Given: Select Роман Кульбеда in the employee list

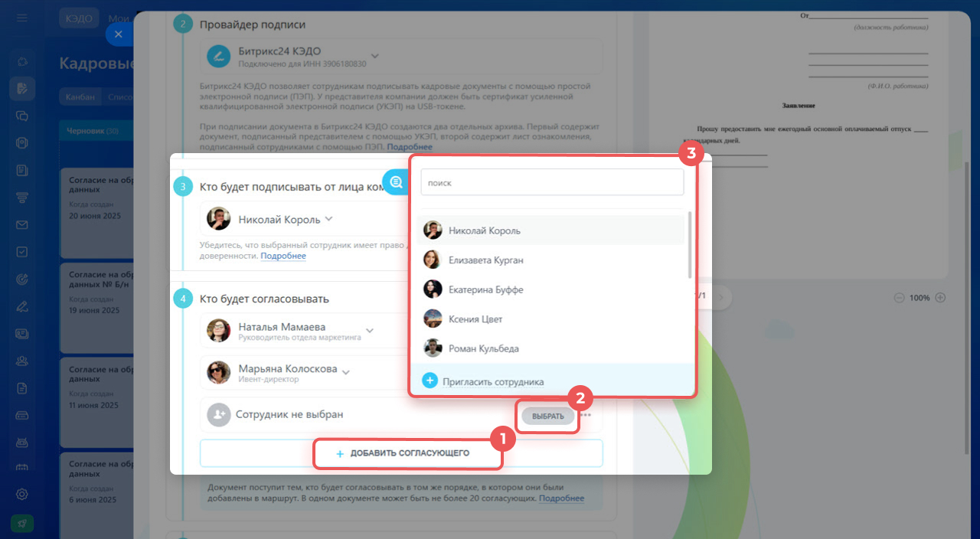Looking at the screenshot, I should click(552, 348).
